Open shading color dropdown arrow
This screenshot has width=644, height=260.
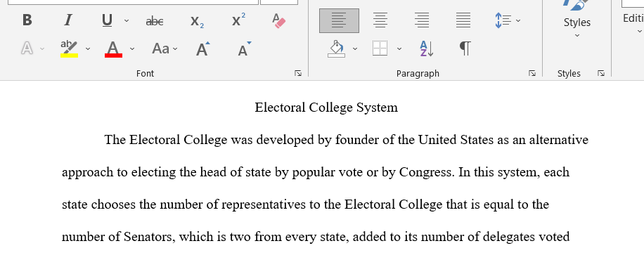[355, 49]
